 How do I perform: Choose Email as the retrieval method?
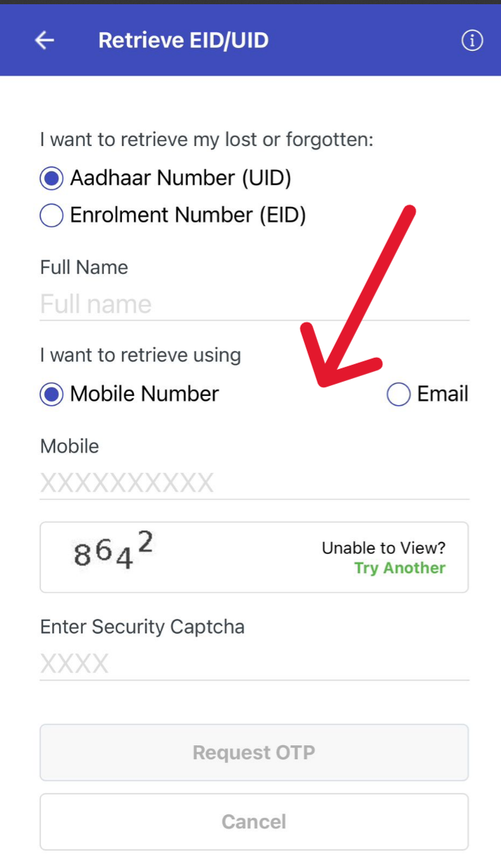pyautogui.click(x=398, y=394)
